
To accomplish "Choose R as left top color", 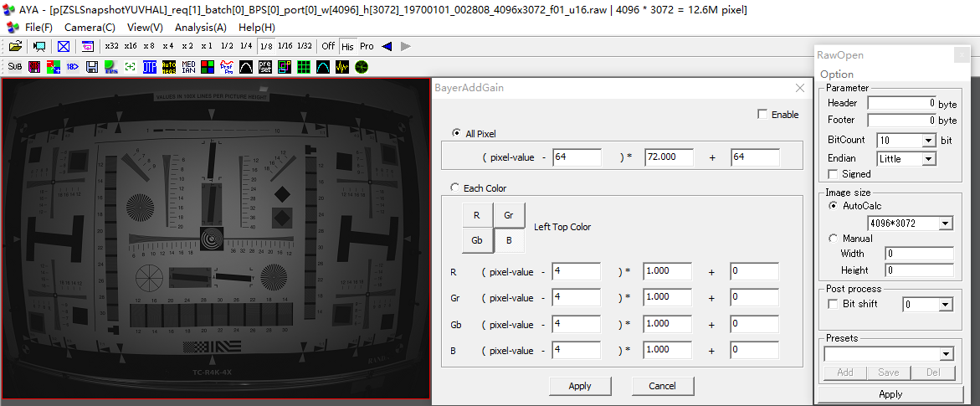I will pos(477,215).
